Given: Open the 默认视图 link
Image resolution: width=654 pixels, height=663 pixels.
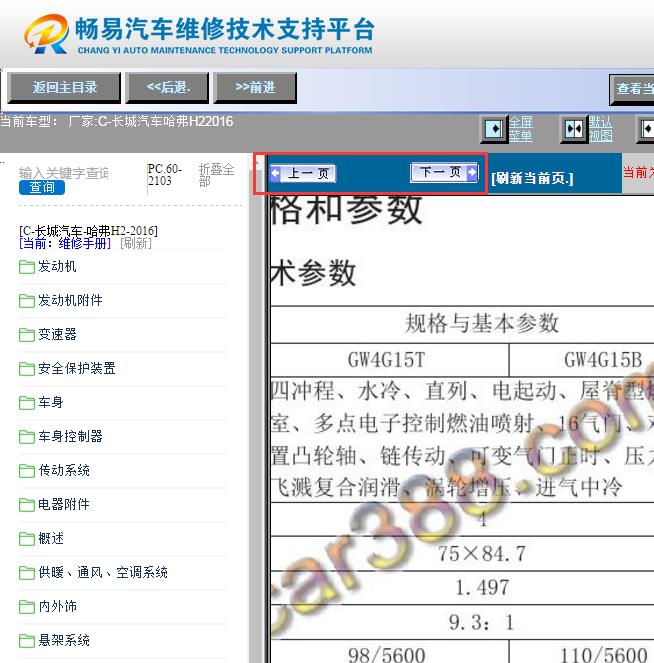Looking at the screenshot, I should [x=600, y=129].
